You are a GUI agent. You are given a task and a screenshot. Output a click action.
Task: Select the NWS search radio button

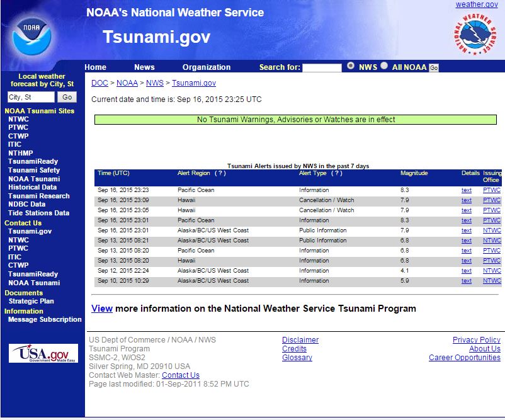click(x=351, y=65)
